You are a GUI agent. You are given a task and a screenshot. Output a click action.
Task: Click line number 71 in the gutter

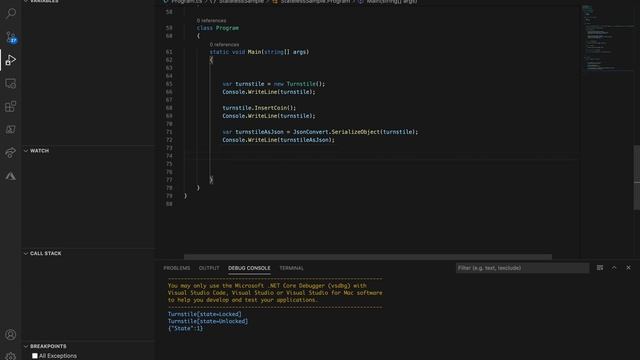(169, 132)
